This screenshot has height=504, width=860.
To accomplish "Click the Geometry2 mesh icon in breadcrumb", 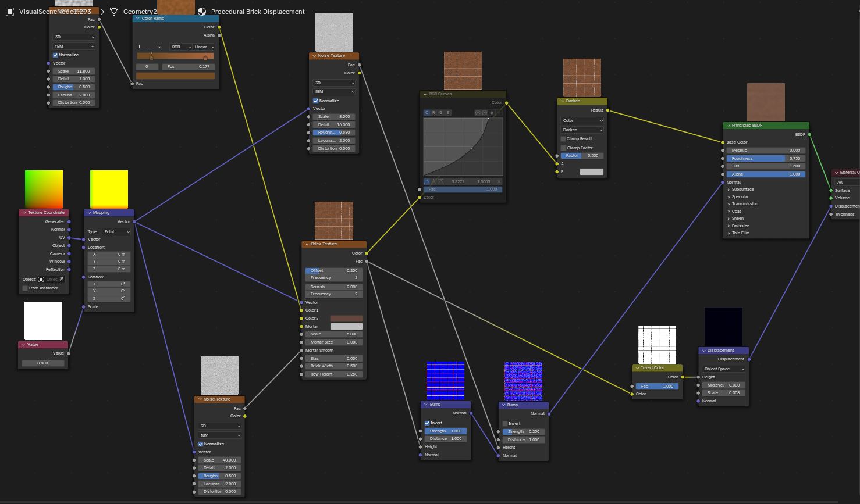I will click(x=114, y=12).
